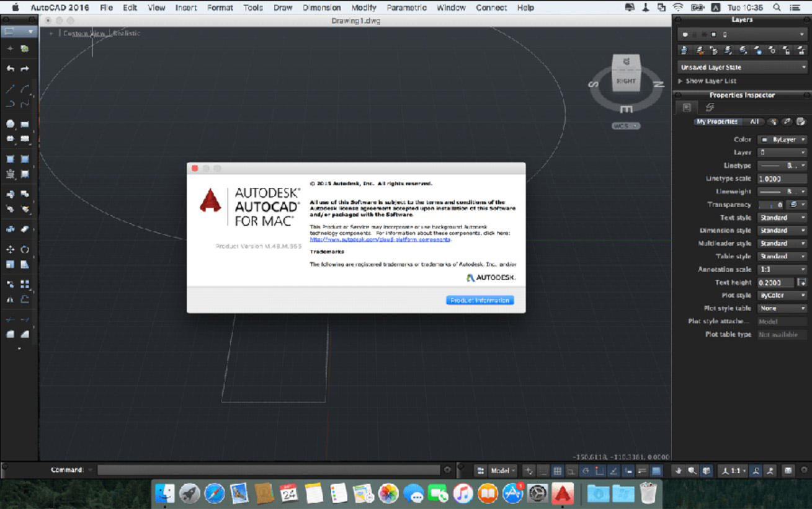Toggle object snap in the status bar

click(x=599, y=470)
